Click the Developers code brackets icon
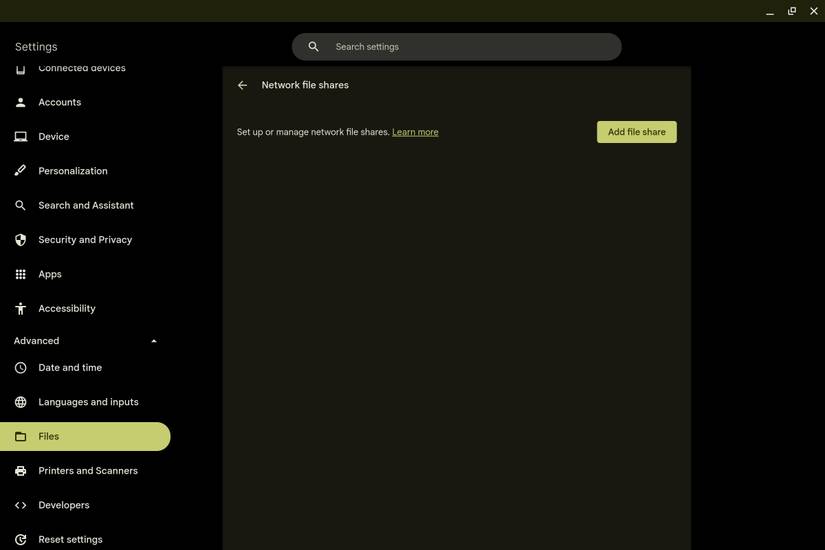This screenshot has height=550, width=825. tap(21, 505)
